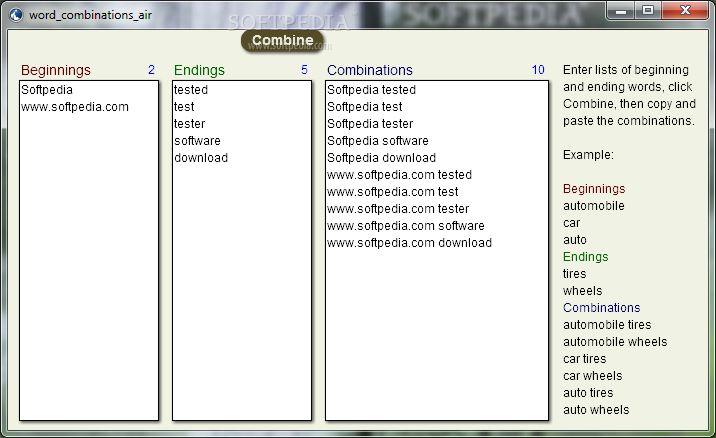Viewport: 716px width, 438px height.
Task: Click 'test' in Endings list
Action: (184, 107)
